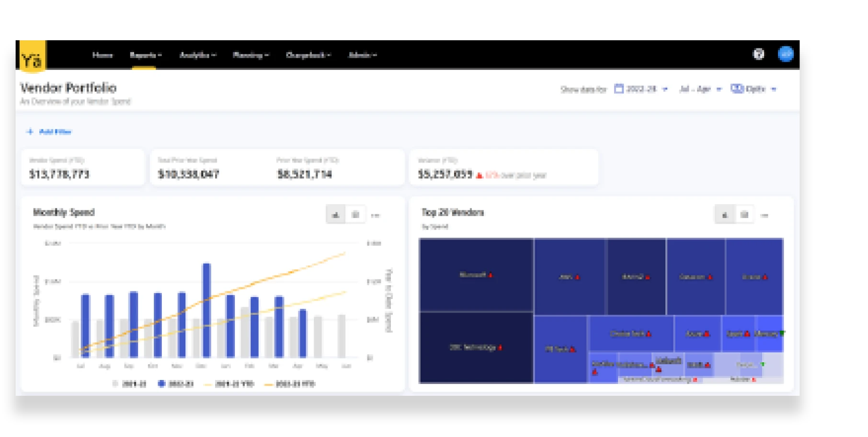Expand the rightmost dropdown in the Show data for row
This screenshot has height=437, width=868.
point(754,89)
